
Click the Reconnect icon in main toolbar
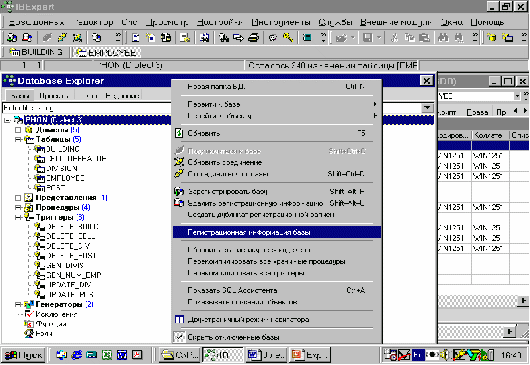[x=77, y=38]
